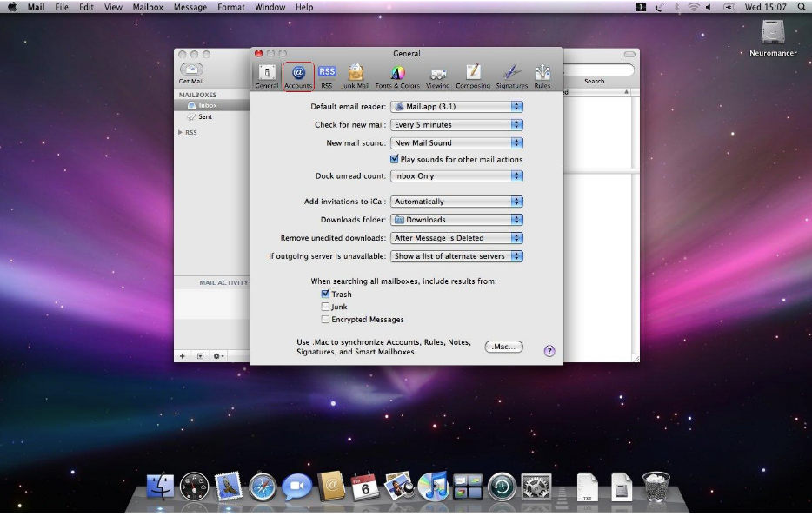Open Dashboard from the Dock

coord(194,487)
